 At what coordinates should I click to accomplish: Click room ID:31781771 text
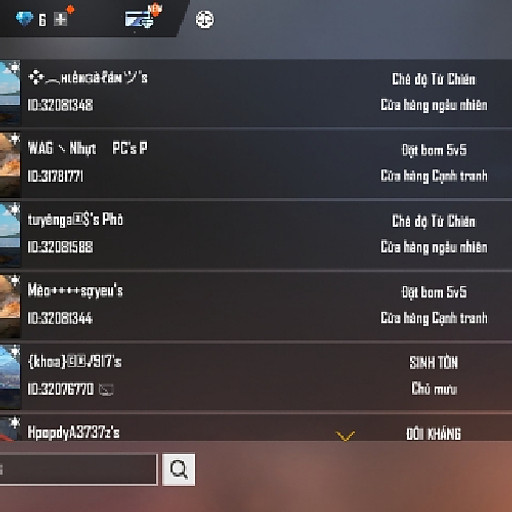(55, 176)
